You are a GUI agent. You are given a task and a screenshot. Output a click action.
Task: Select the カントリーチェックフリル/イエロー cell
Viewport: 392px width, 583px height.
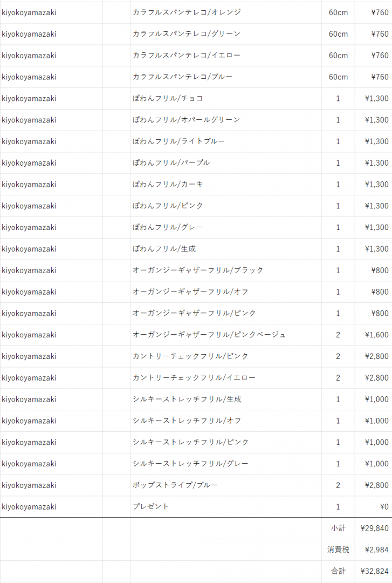point(226,378)
